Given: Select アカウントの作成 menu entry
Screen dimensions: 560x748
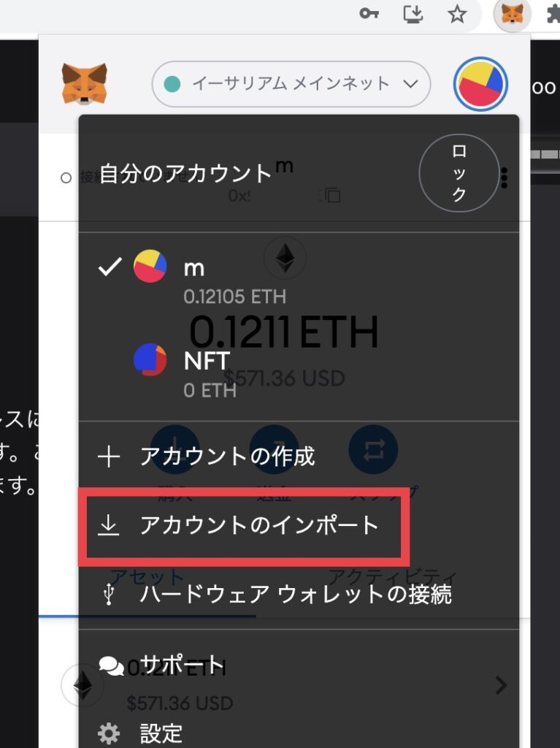Looking at the screenshot, I should [x=299, y=457].
